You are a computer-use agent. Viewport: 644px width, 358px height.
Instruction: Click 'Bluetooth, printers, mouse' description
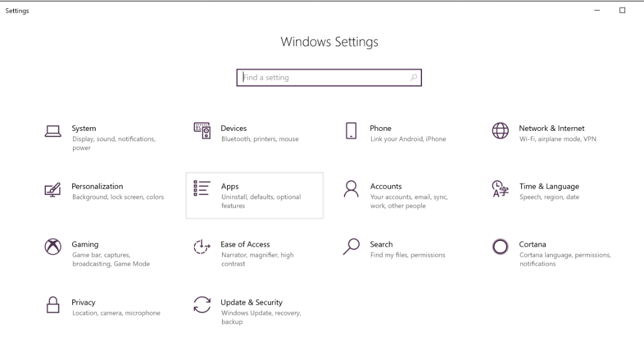[x=260, y=139]
